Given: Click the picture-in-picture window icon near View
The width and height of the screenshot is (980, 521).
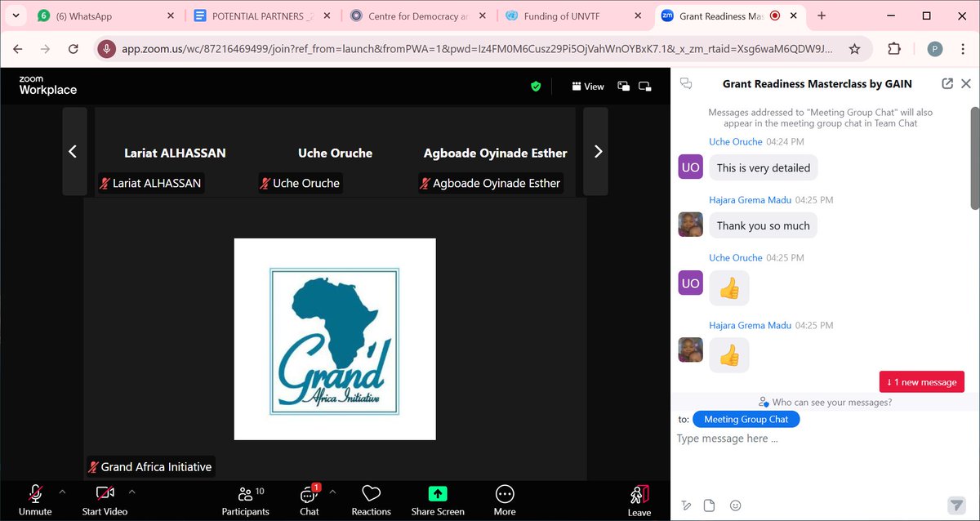Looking at the screenshot, I should 624,86.
